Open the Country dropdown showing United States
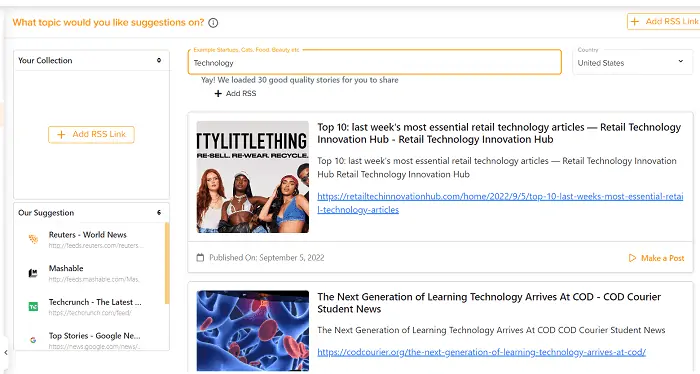This screenshot has height=374, width=700. pyautogui.click(x=632, y=62)
